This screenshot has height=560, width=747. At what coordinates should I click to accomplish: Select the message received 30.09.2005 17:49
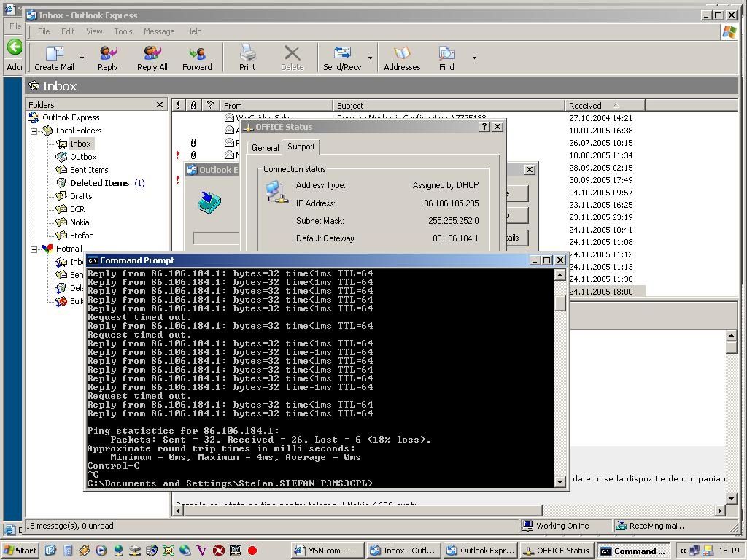[x=601, y=180]
